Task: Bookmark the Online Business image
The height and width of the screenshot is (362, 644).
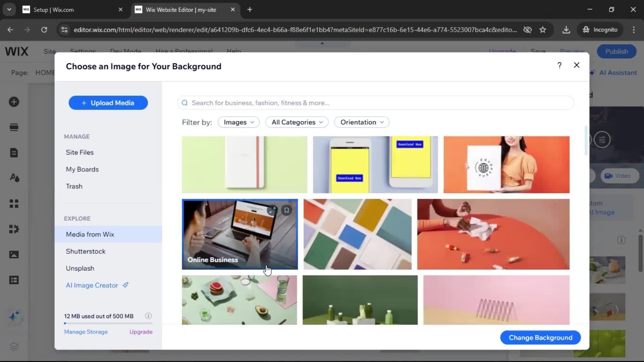Action: point(286,210)
